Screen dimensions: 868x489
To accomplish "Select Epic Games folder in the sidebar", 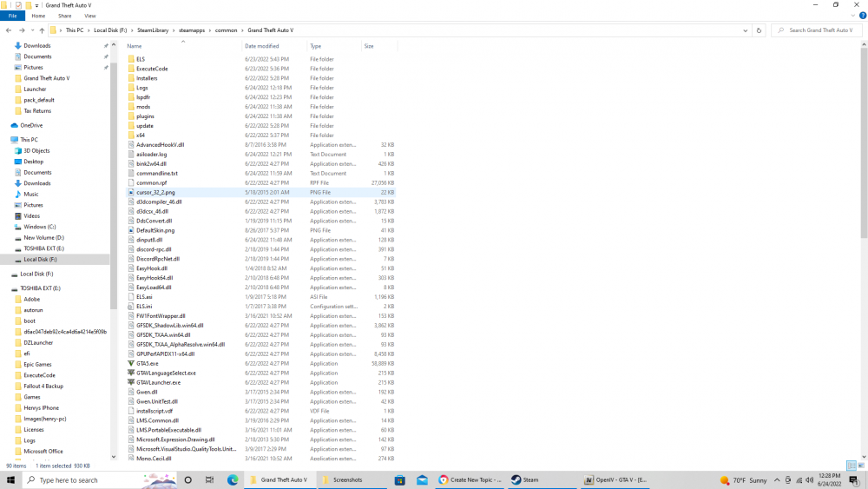I will coord(37,365).
